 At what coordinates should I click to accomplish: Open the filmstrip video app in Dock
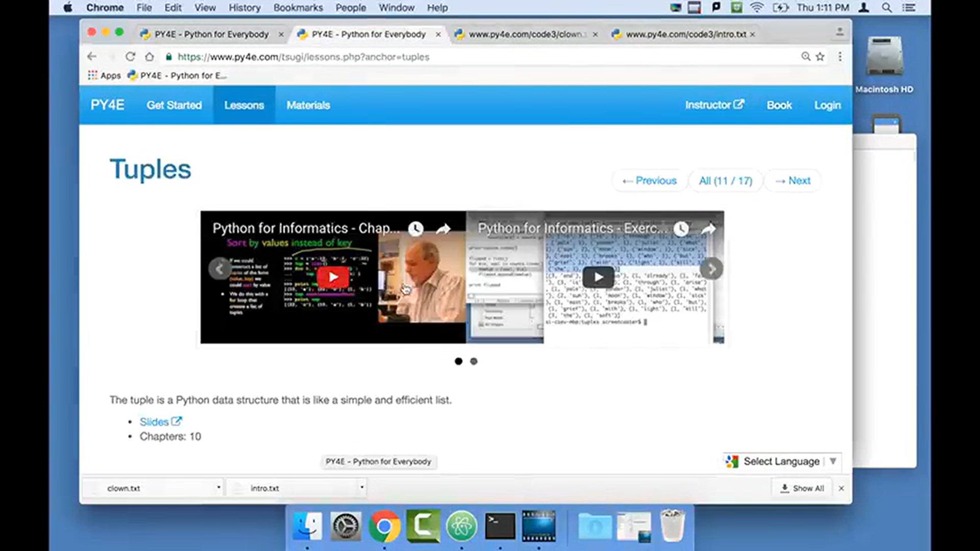click(x=538, y=526)
